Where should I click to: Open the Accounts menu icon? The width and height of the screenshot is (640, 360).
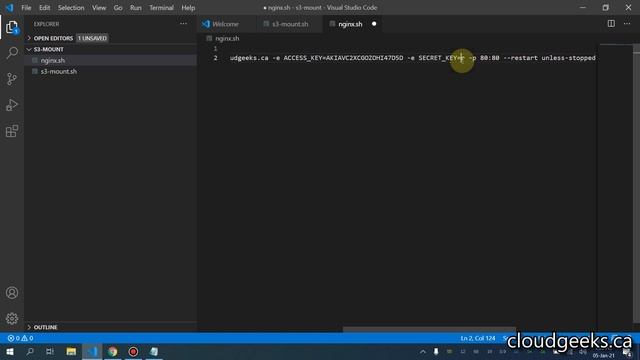tap(12, 293)
